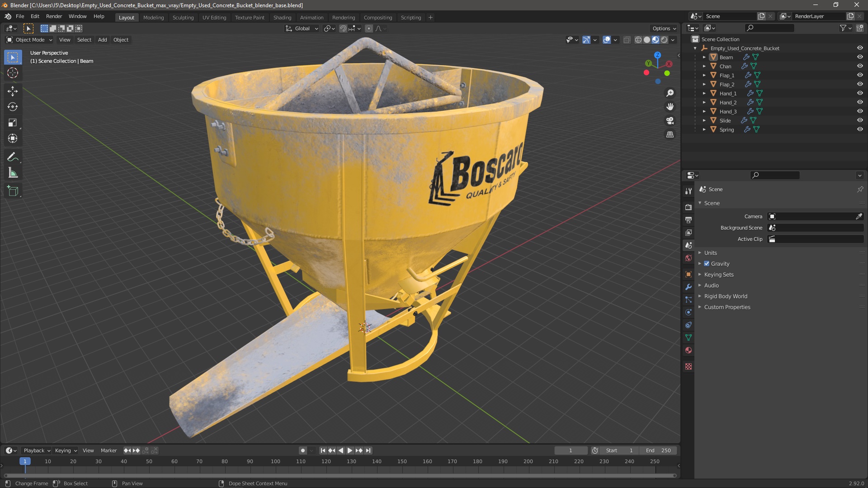Open the Render properties tab
The height and width of the screenshot is (488, 868).
tap(689, 207)
